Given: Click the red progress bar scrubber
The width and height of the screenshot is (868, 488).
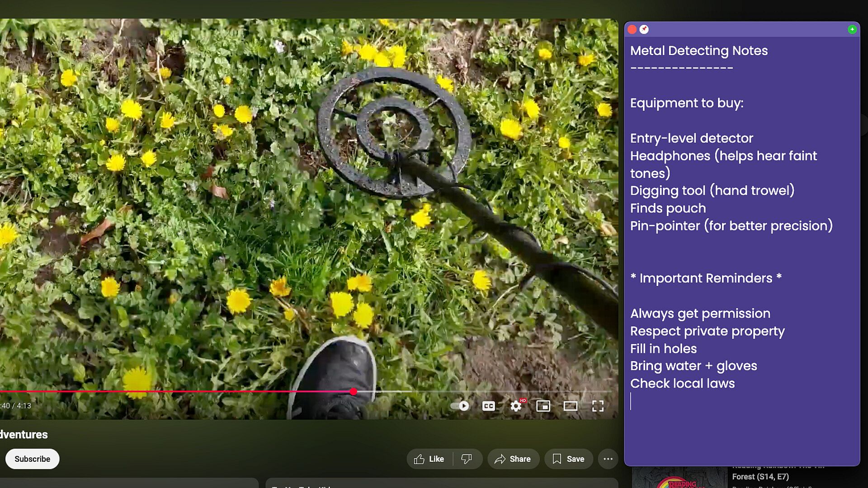Looking at the screenshot, I should 353,392.
